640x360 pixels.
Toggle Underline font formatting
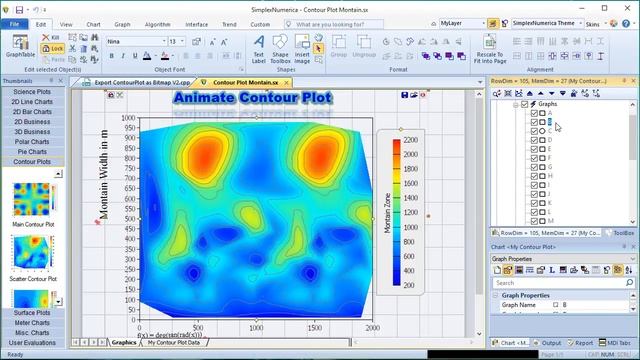point(135,56)
